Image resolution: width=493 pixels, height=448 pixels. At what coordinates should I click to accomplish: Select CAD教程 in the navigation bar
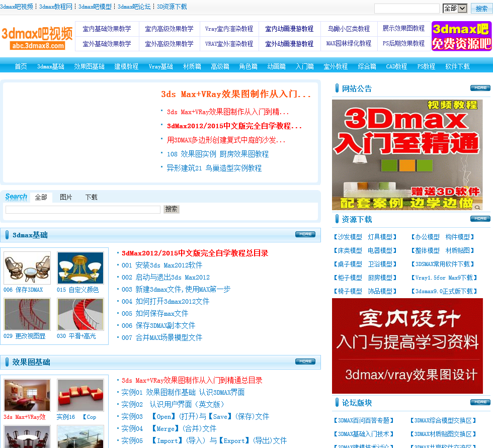click(x=396, y=66)
